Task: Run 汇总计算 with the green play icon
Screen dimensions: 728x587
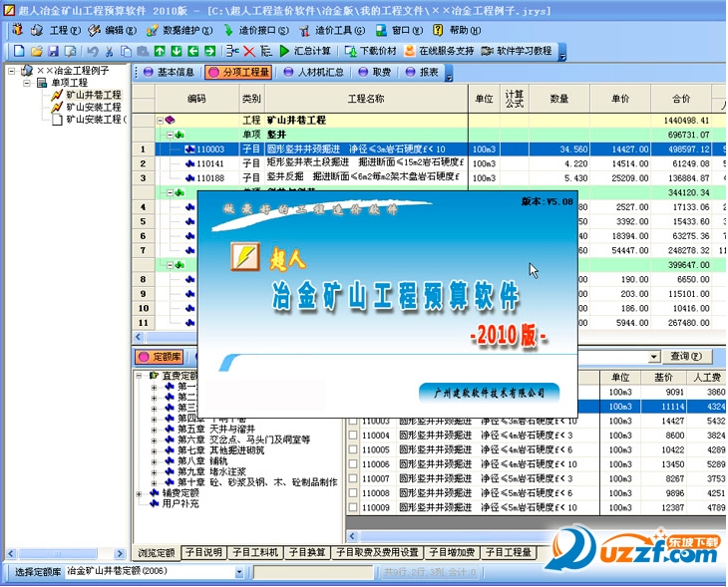Action: point(305,51)
